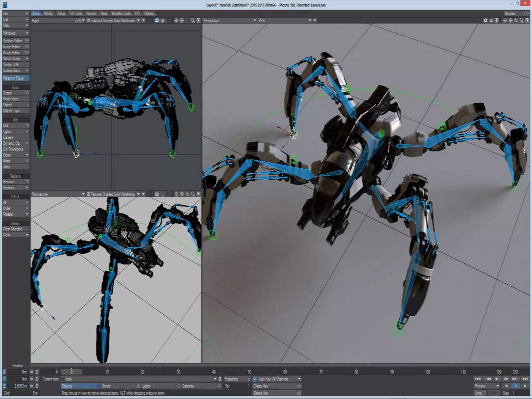Open the Render tab
This screenshot has height=399, width=532.
pyautogui.click(x=91, y=14)
